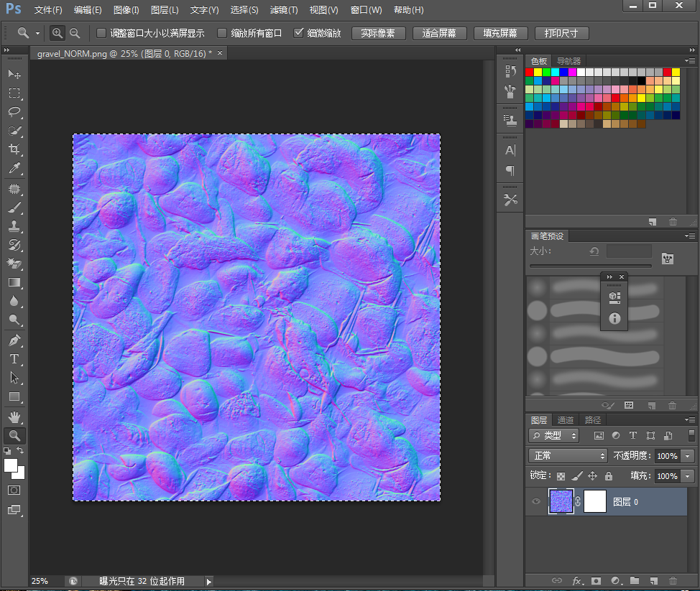Choose Zoom In mode in options bar

click(57, 33)
